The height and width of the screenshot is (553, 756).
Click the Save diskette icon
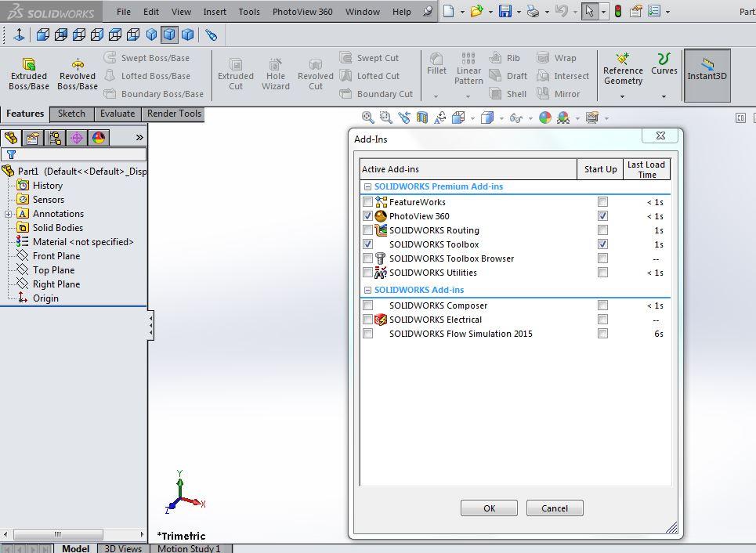pyautogui.click(x=505, y=11)
